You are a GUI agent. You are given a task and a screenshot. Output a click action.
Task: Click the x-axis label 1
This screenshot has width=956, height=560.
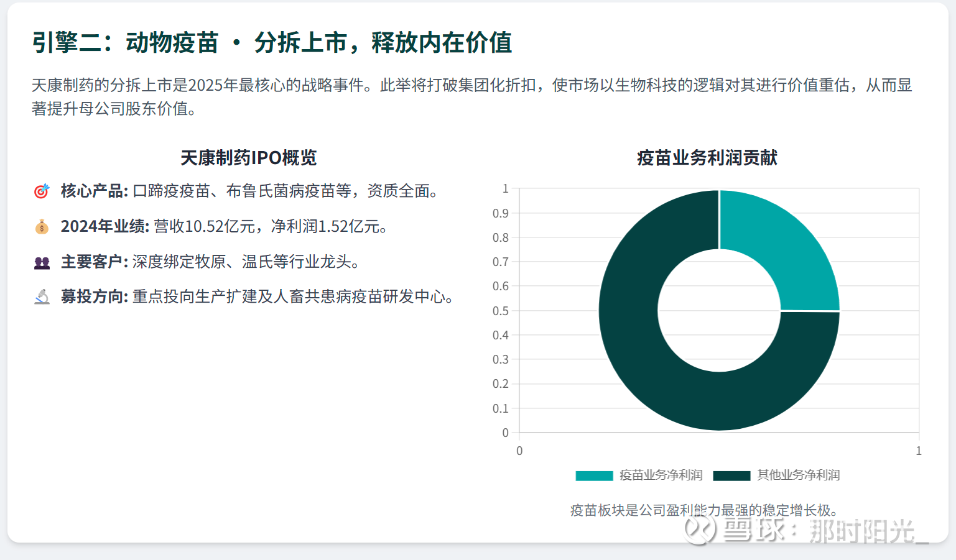pos(919,451)
